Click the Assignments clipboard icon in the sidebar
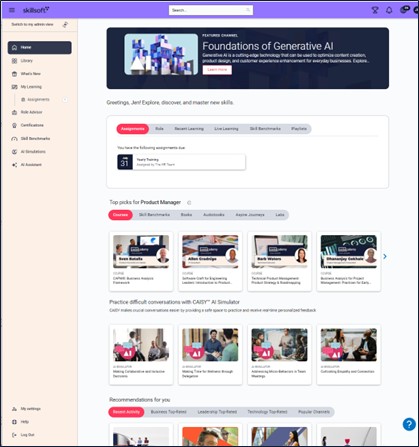Viewport: 419px width, 447px height. click(23, 100)
